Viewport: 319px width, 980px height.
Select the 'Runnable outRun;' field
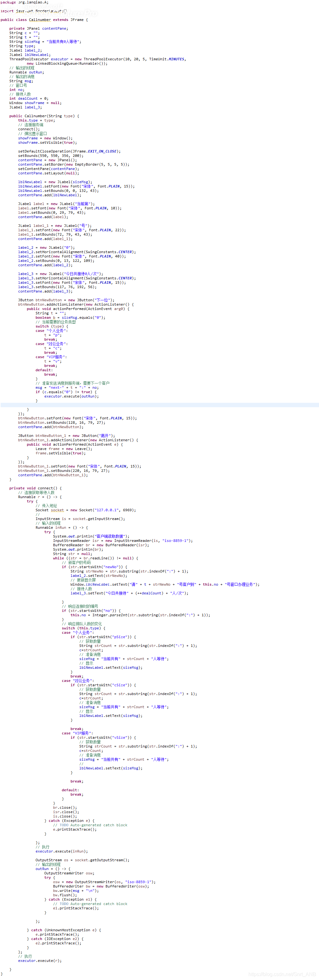tap(27, 72)
